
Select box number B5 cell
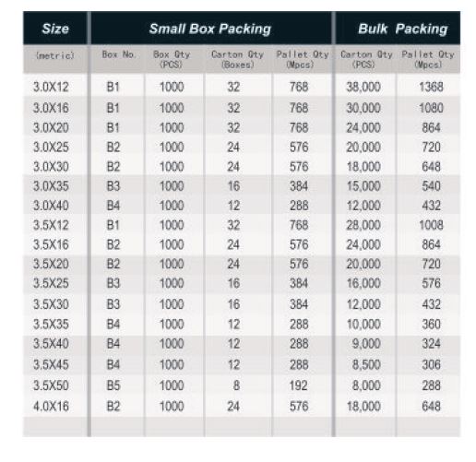[113, 385]
